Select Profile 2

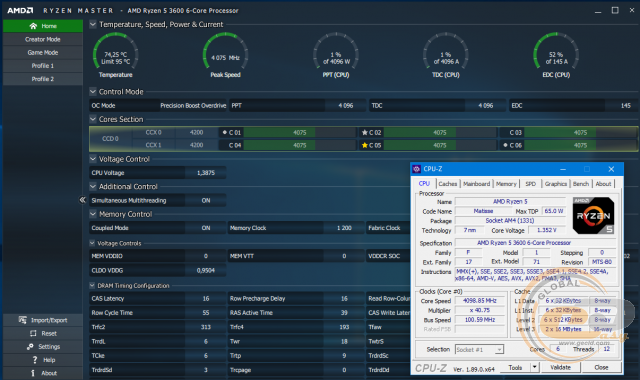[x=43, y=79]
